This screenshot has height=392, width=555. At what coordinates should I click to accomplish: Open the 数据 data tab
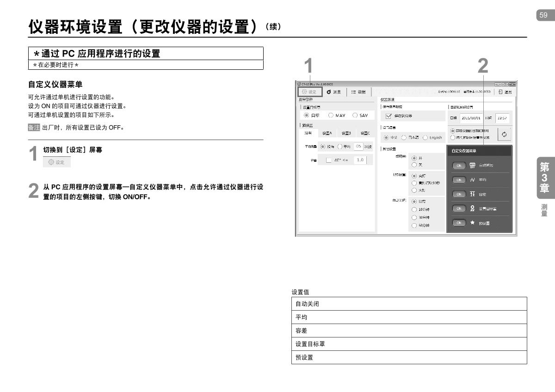[x=358, y=92]
